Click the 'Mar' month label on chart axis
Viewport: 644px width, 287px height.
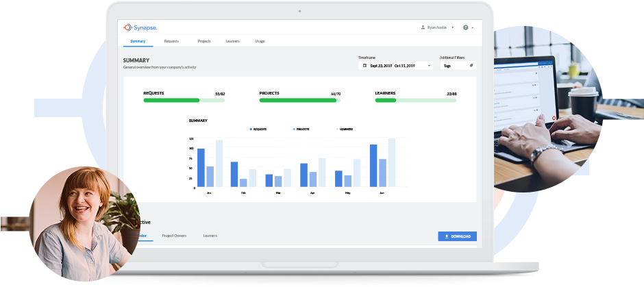pos(278,192)
